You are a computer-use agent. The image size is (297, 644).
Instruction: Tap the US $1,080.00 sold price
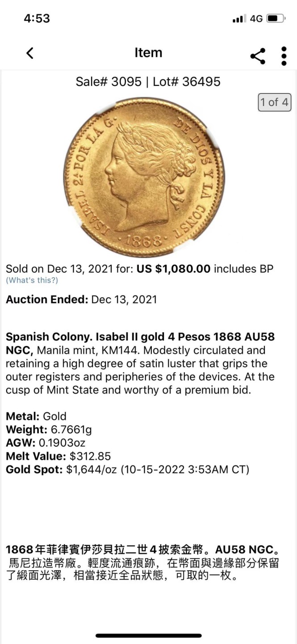tap(173, 269)
